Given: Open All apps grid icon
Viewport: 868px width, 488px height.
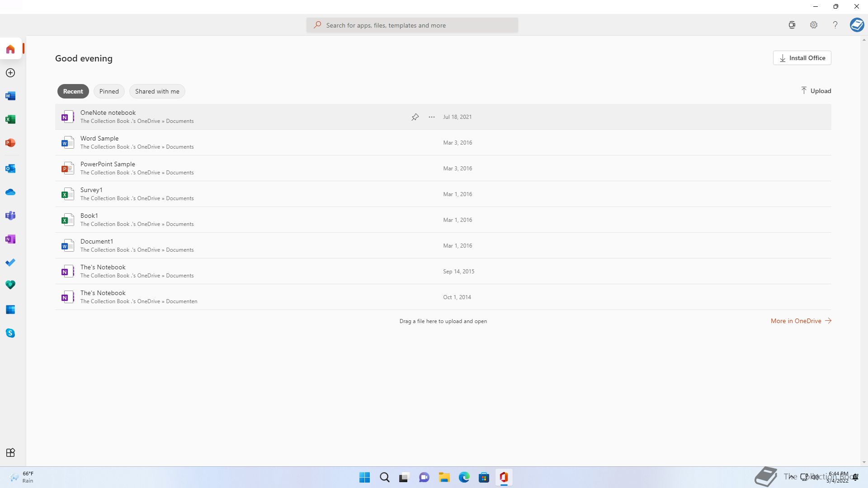Looking at the screenshot, I should [10, 452].
